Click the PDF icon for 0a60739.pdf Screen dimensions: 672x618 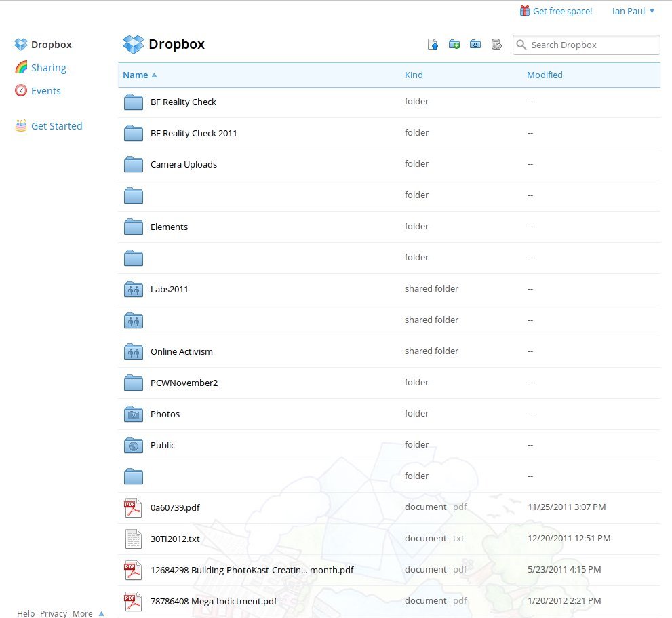point(133,508)
